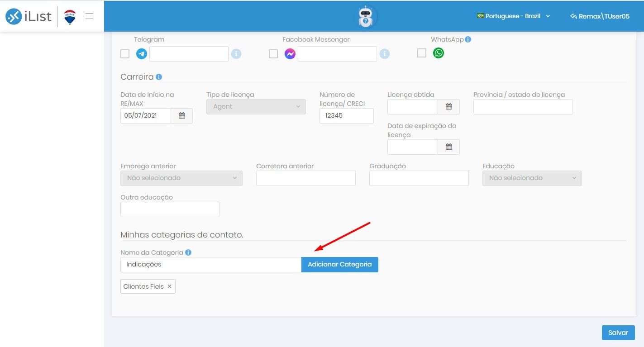The height and width of the screenshot is (347, 644).
Task: Enable the WhatsApp checkbox
Action: click(x=422, y=53)
